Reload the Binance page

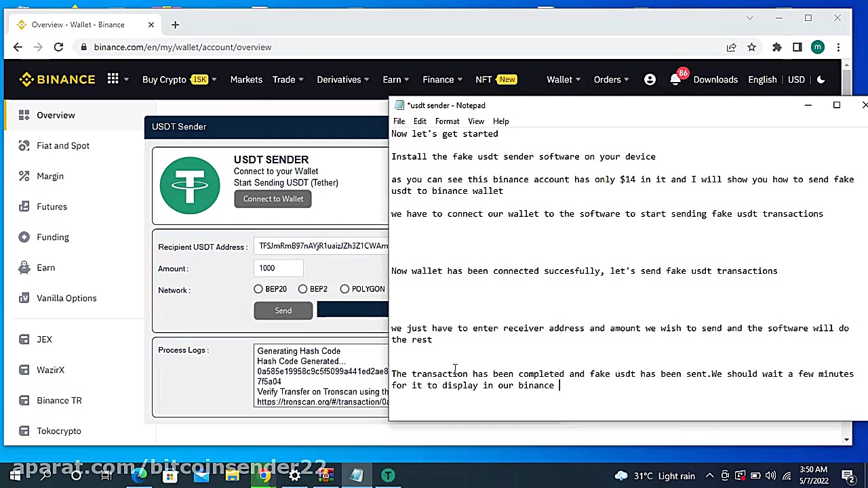[x=58, y=47]
